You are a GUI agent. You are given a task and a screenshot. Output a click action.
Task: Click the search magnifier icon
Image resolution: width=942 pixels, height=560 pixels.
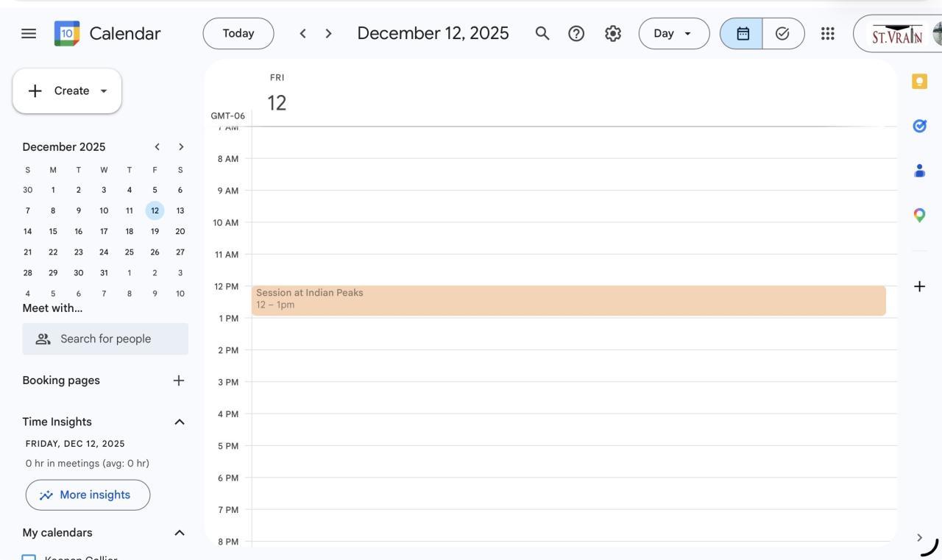pyautogui.click(x=542, y=33)
